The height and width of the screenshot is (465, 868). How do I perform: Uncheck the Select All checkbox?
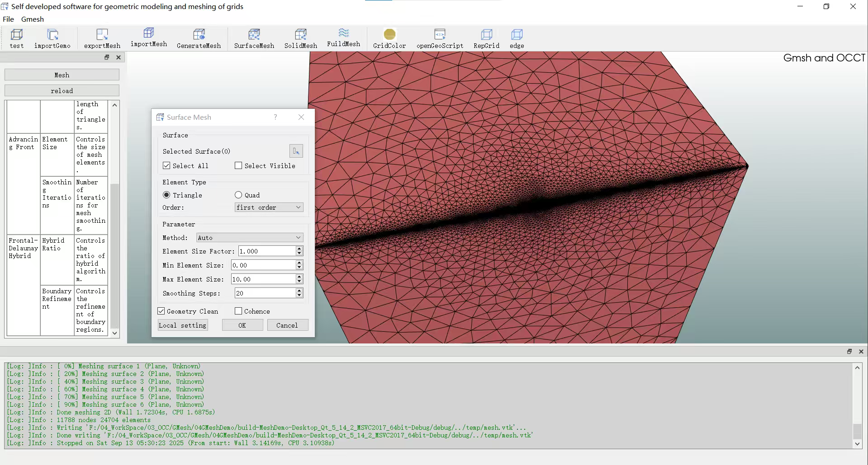click(167, 166)
